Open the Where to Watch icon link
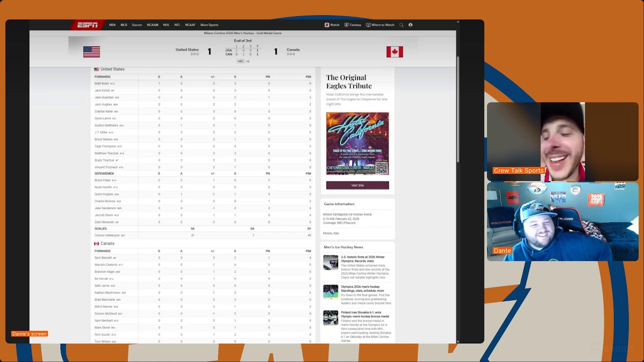The height and width of the screenshot is (362, 644). [380, 25]
